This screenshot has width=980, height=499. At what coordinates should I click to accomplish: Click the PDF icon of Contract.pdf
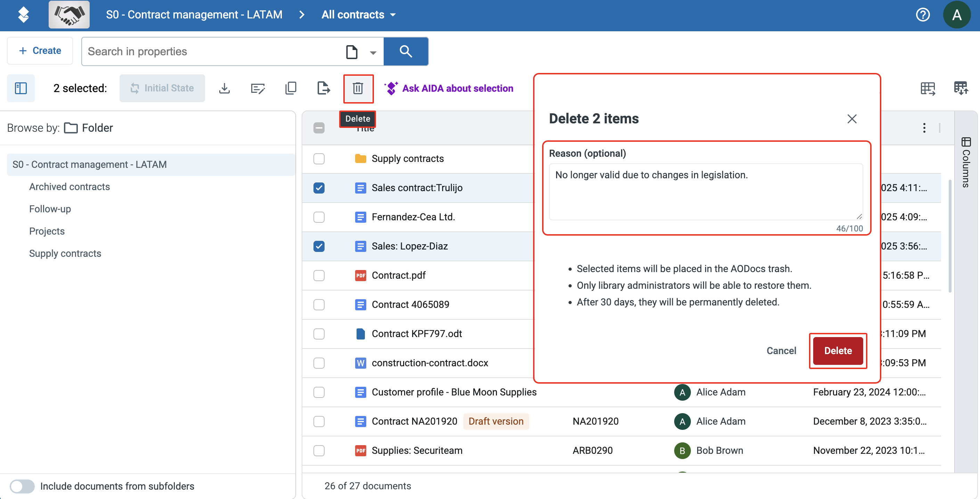pos(360,275)
